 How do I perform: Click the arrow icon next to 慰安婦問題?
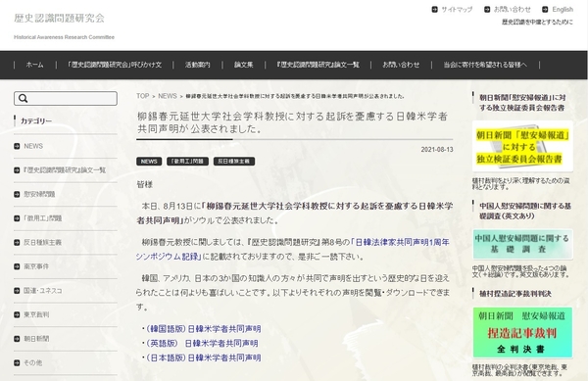(x=17, y=194)
